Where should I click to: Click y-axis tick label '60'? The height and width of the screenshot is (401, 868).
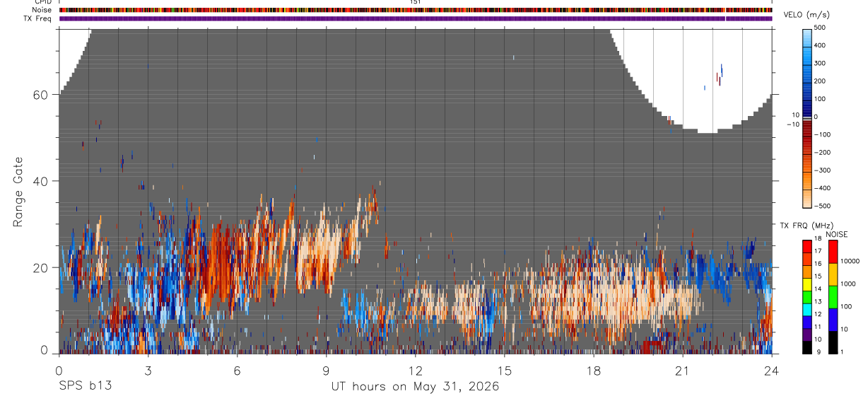41,95
